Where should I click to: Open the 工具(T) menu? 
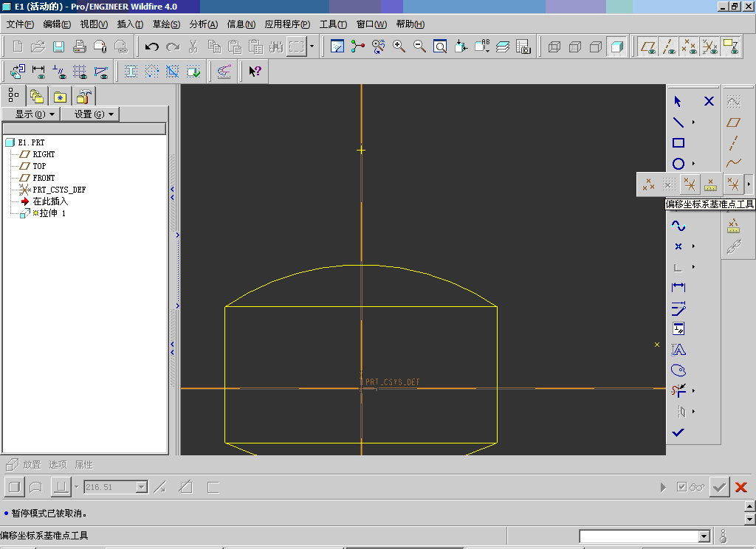pos(333,24)
